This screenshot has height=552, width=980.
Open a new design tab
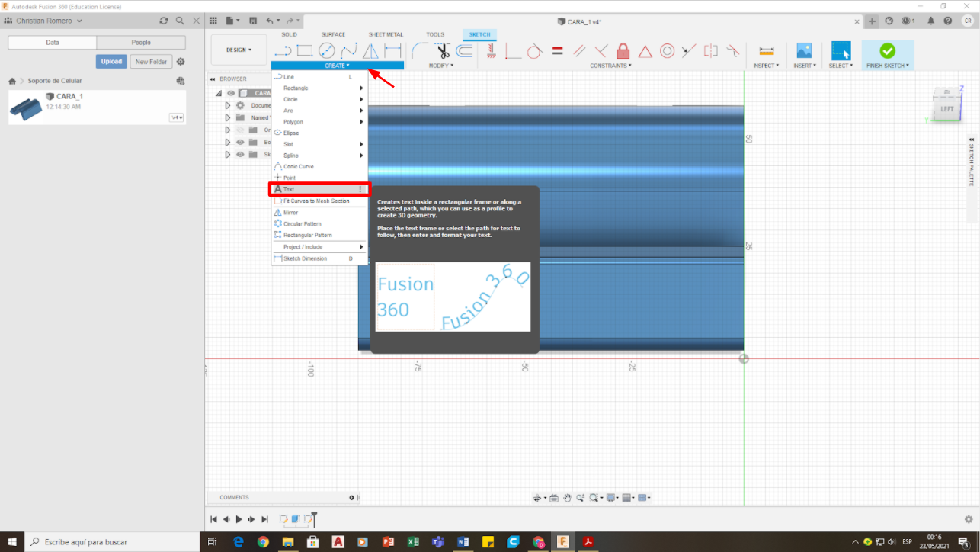[x=873, y=21]
